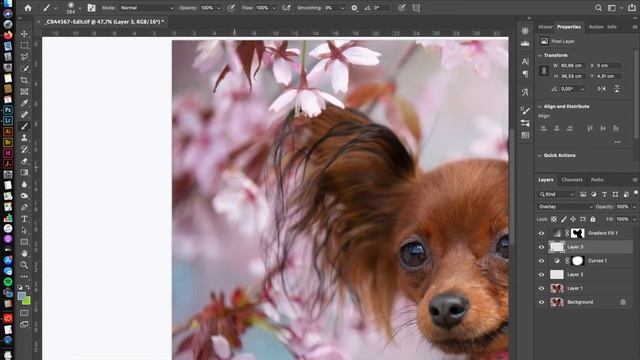This screenshot has width=640, height=360.
Task: Select the Frame tool
Action: pos(24,91)
